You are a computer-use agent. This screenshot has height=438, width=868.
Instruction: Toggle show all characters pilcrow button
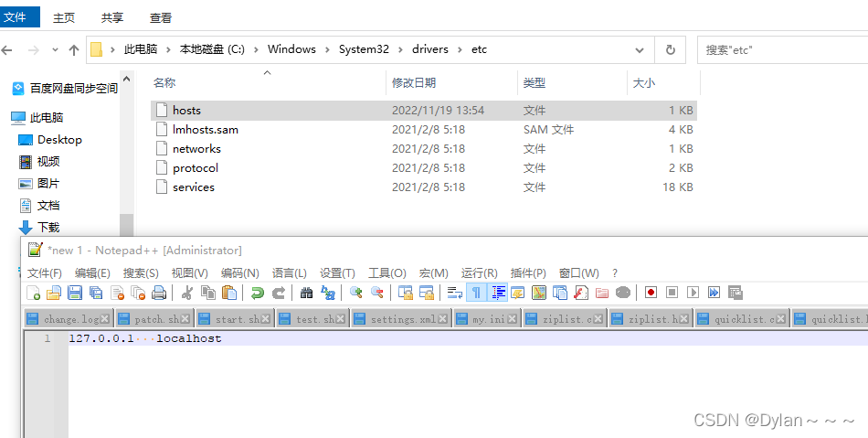[476, 293]
